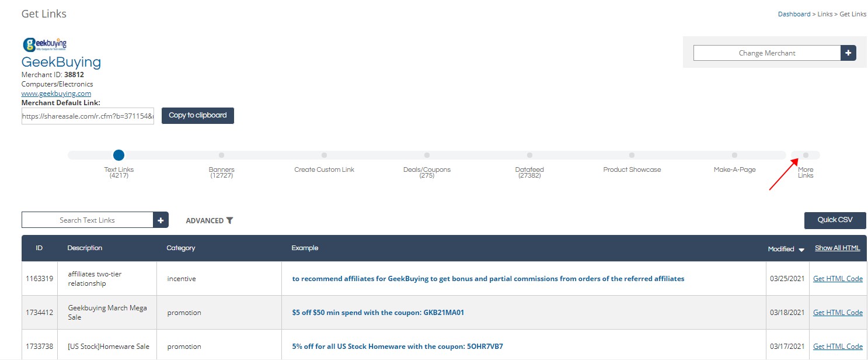Click 'affiliates two-tier relationship' description
Screen dimensions: 868x360
(95, 279)
